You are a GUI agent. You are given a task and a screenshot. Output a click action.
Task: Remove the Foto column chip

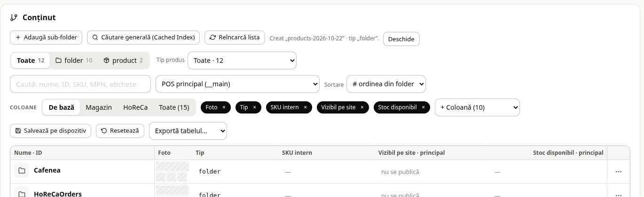click(x=224, y=107)
